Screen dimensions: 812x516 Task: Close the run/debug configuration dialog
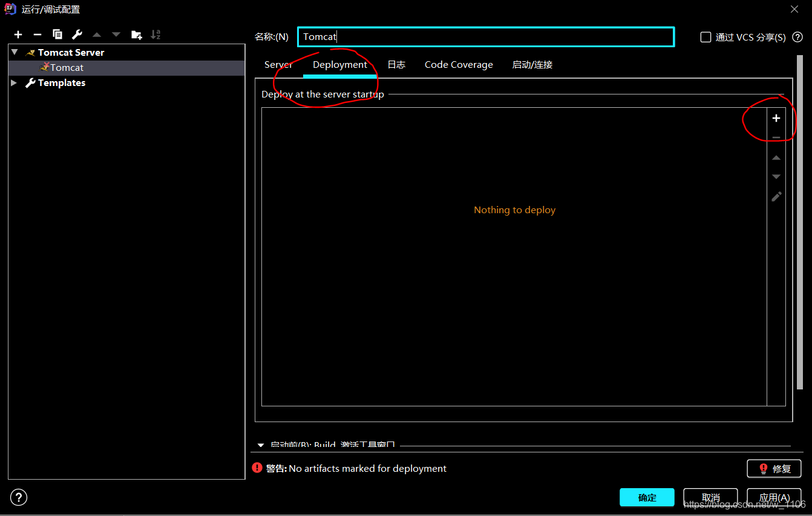794,9
